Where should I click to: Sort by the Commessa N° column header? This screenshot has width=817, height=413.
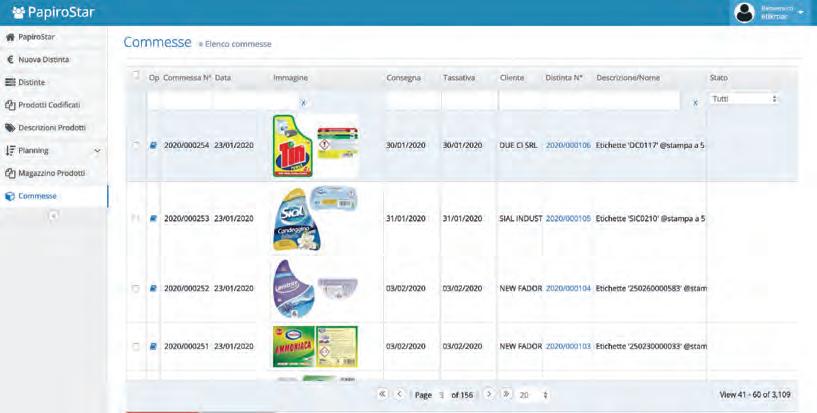pyautogui.click(x=187, y=78)
